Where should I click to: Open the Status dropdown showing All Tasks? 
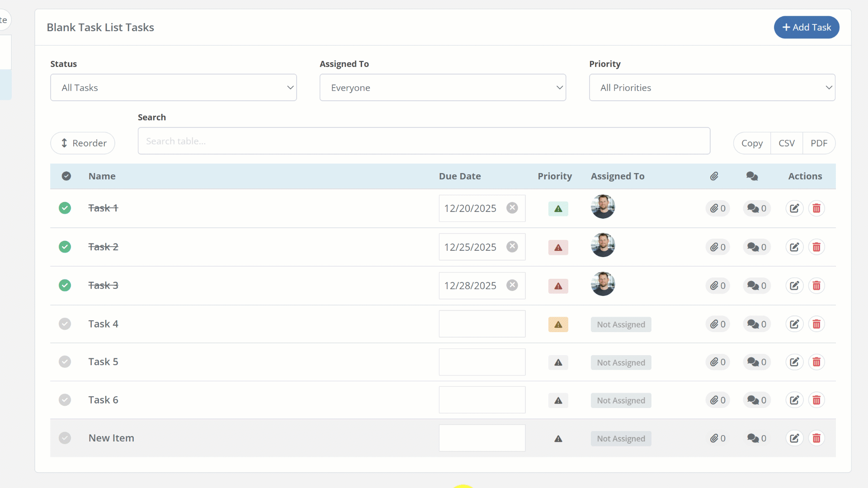click(173, 87)
